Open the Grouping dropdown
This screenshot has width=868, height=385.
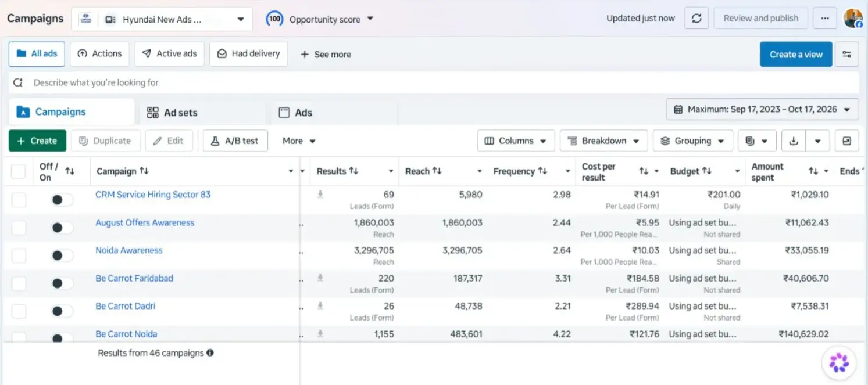pos(692,141)
